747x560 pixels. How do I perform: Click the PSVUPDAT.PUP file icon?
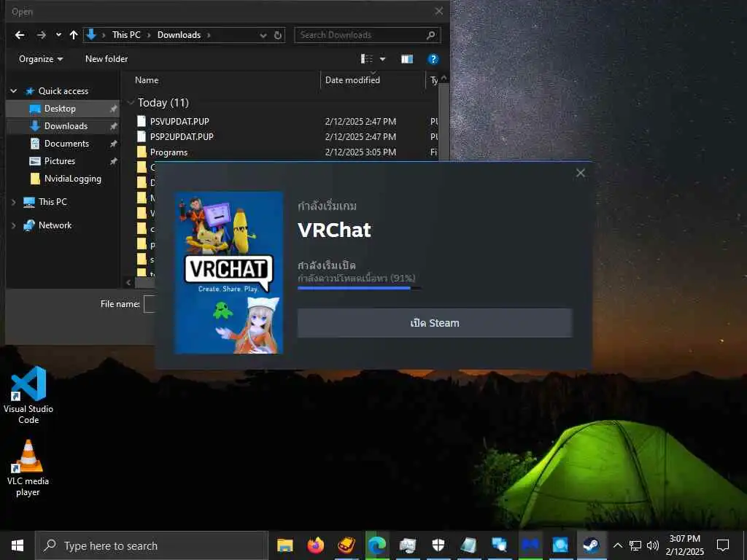[x=142, y=121]
